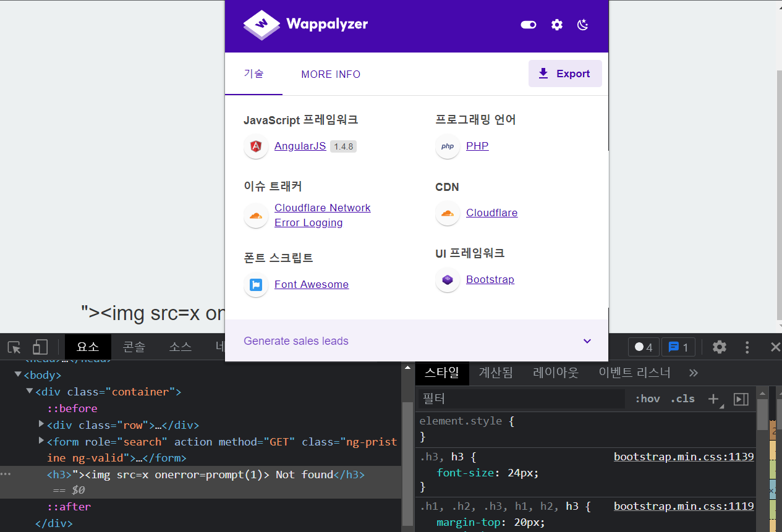Open DevTools more options menu

pyautogui.click(x=747, y=347)
